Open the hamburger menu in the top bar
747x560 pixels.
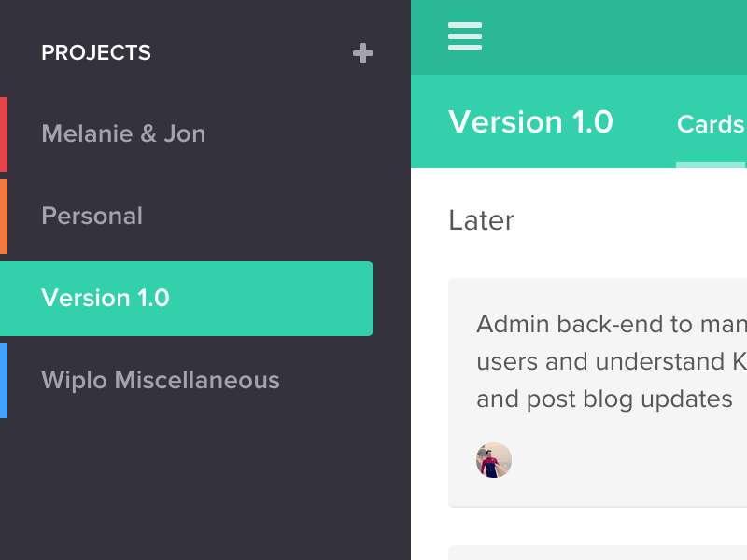tap(465, 36)
